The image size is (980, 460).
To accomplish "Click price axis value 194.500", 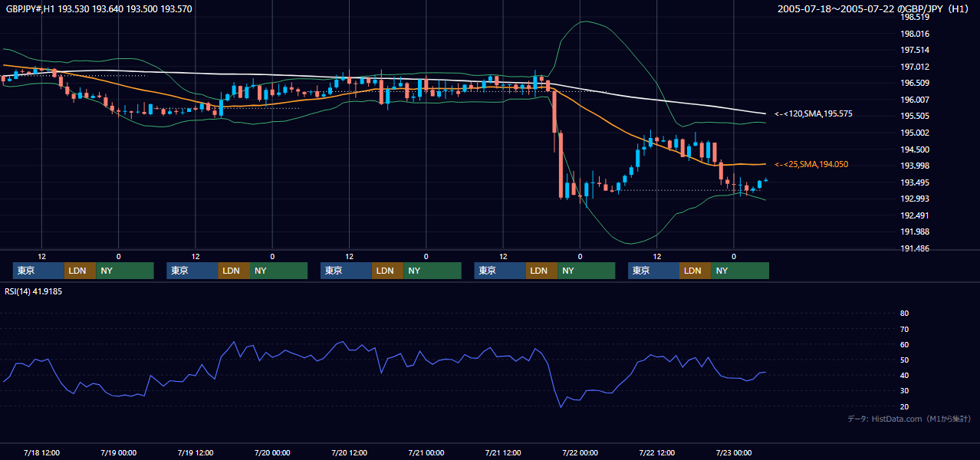I will point(915,149).
